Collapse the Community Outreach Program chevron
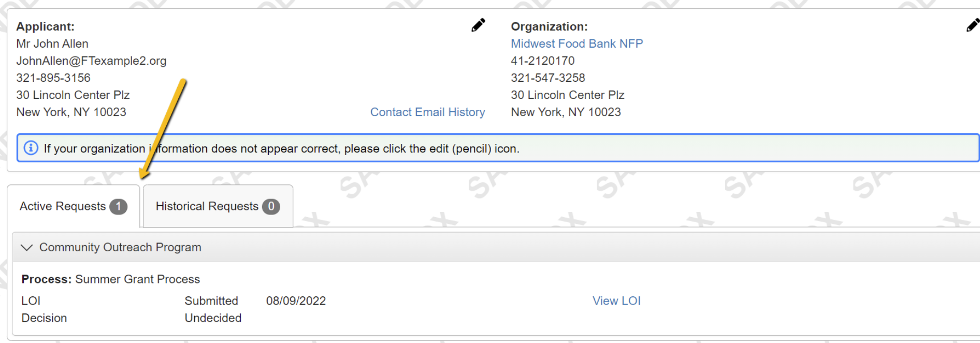The image size is (980, 343). tap(26, 248)
